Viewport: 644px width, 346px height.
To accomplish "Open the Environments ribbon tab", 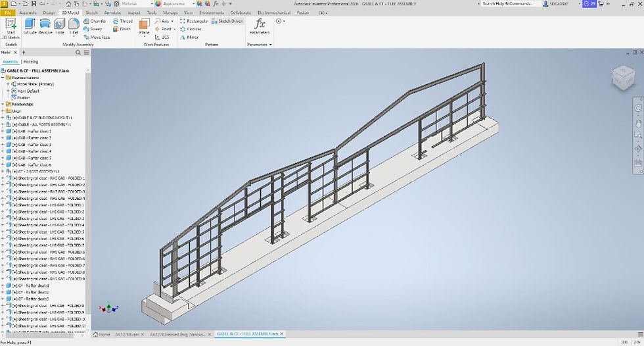I will tap(212, 12).
